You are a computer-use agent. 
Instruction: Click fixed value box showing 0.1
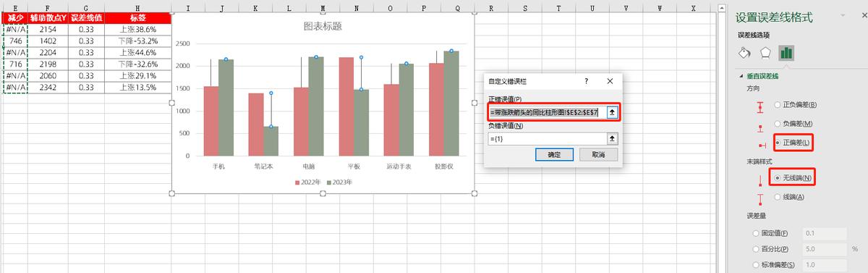825,233
